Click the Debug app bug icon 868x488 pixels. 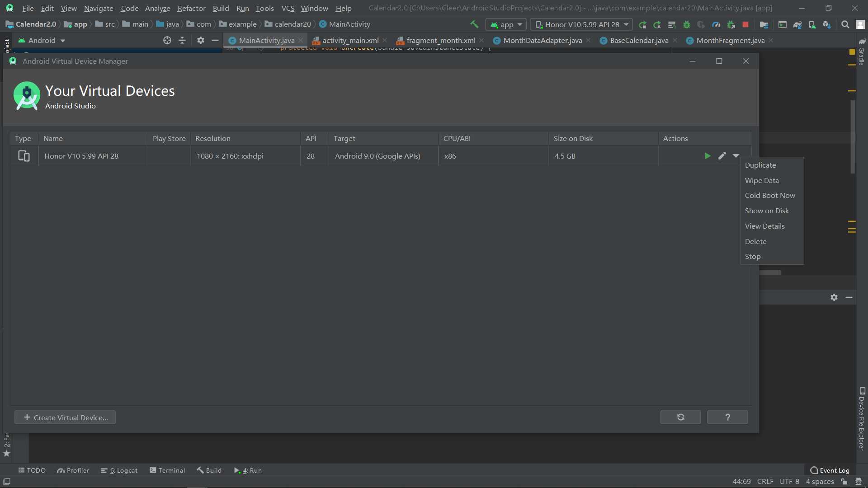click(x=687, y=24)
